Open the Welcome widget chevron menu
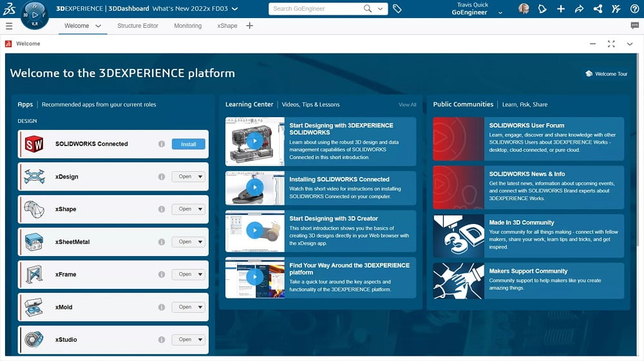Screen dimensions: 644x361 tap(630, 44)
